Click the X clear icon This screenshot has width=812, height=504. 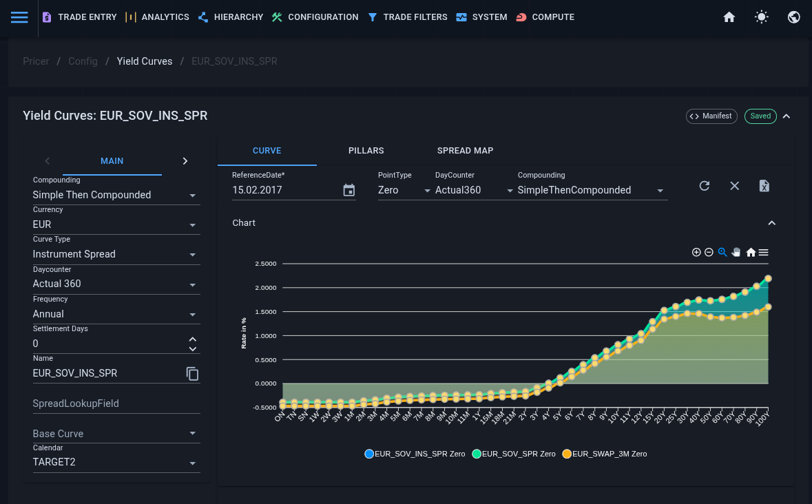click(734, 186)
